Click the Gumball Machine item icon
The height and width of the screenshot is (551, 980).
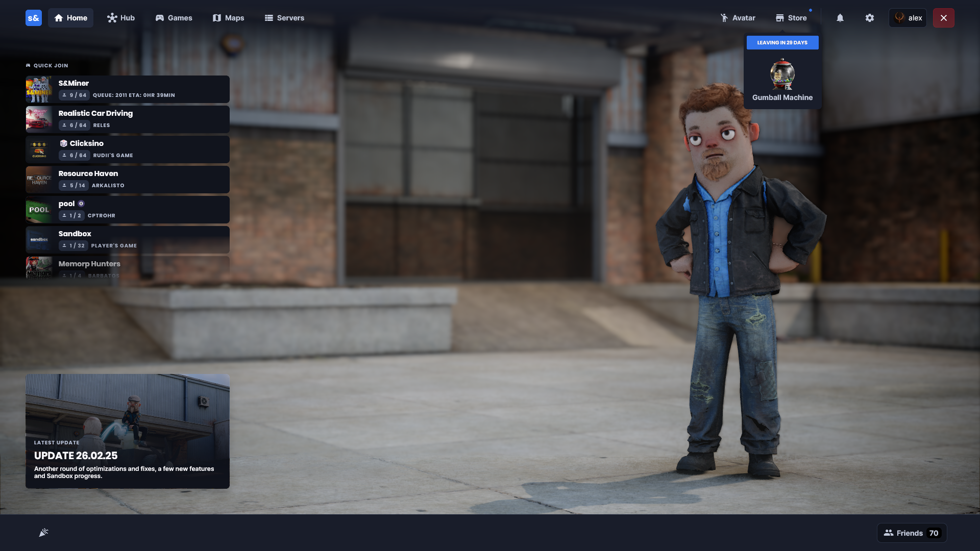click(x=782, y=74)
